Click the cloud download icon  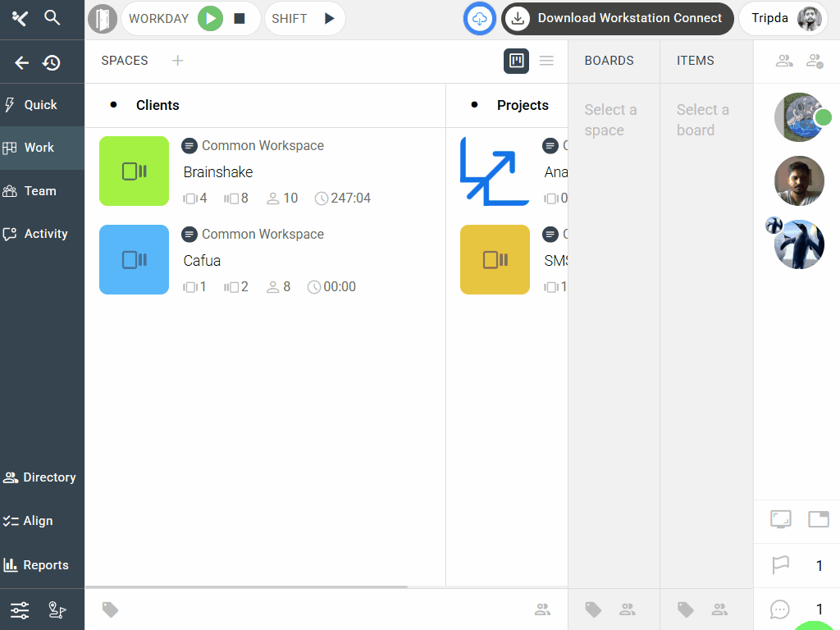pyautogui.click(x=479, y=18)
